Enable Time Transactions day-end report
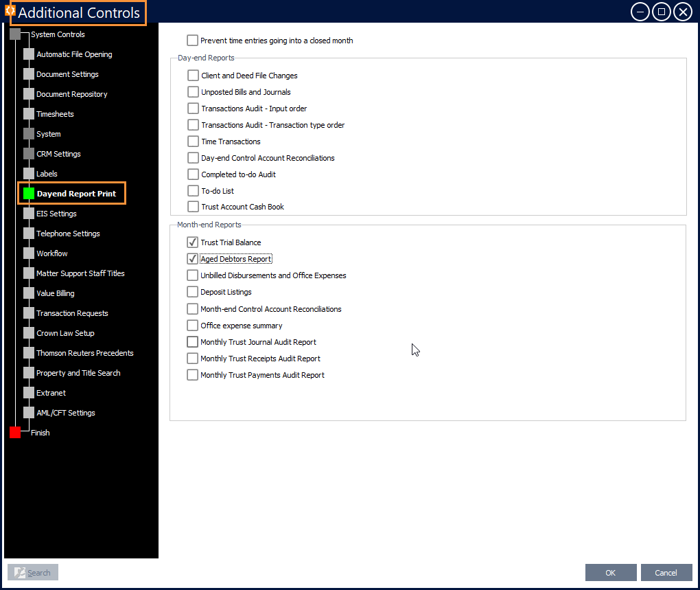The image size is (700, 590). coord(194,141)
